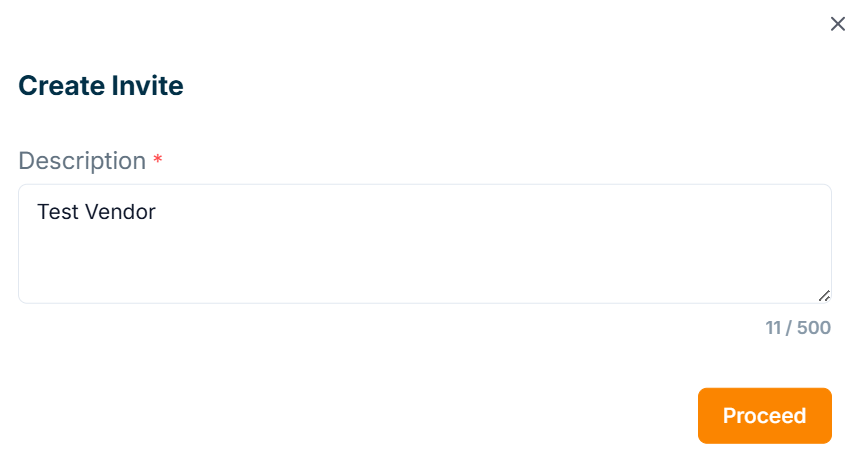Screen dimensions: 860x460
Task: Click the word Test in description
Action: coord(55,212)
